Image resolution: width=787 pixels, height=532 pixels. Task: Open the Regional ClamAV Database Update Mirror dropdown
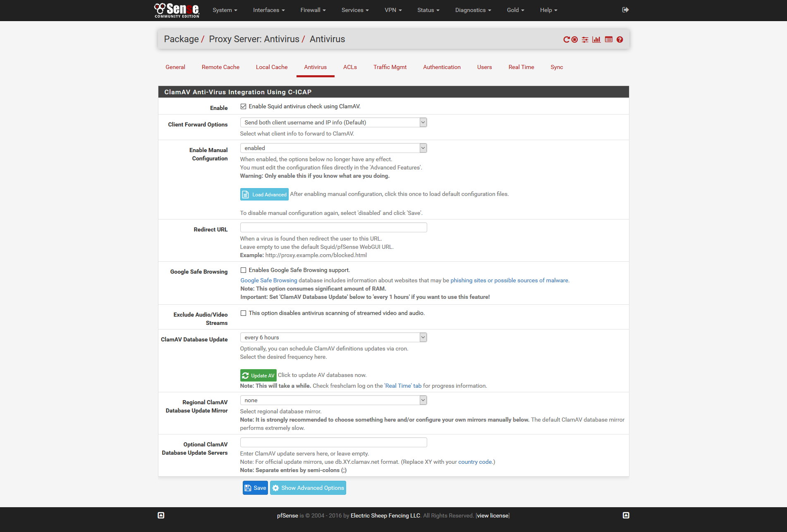coord(333,400)
